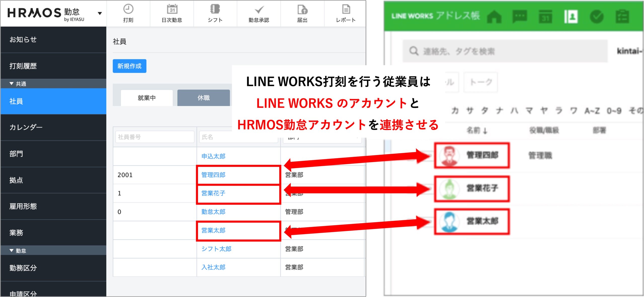This screenshot has height=297, width=644.
Task: Sort LINE WORKS contacts by 名前 column
Action: [477, 130]
